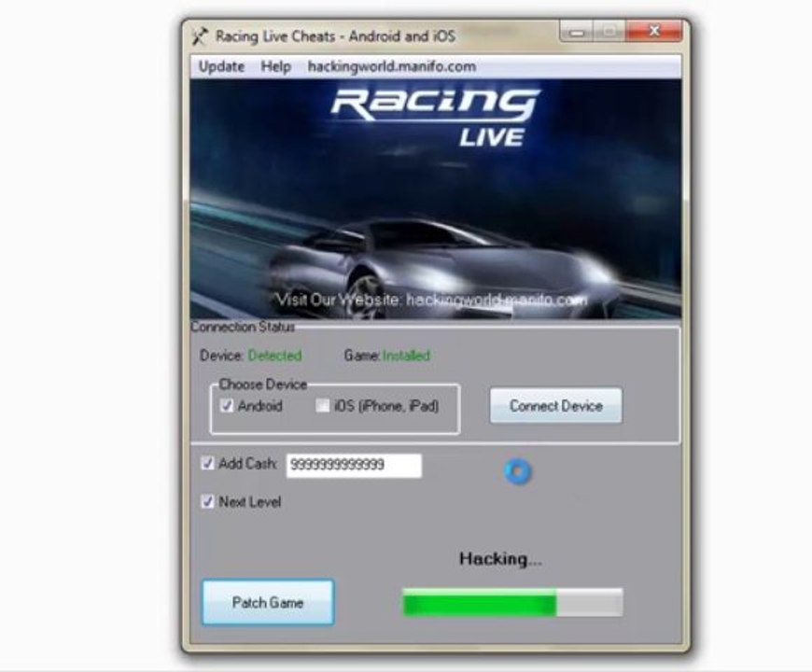Click the Hacking... status label
Screen dimensions: 812x672
click(x=500, y=559)
